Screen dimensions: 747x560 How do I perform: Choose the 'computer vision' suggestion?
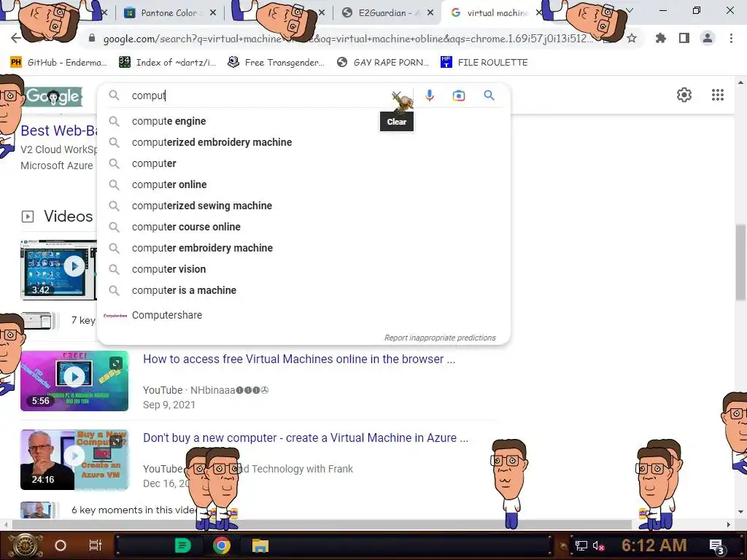tap(303, 269)
